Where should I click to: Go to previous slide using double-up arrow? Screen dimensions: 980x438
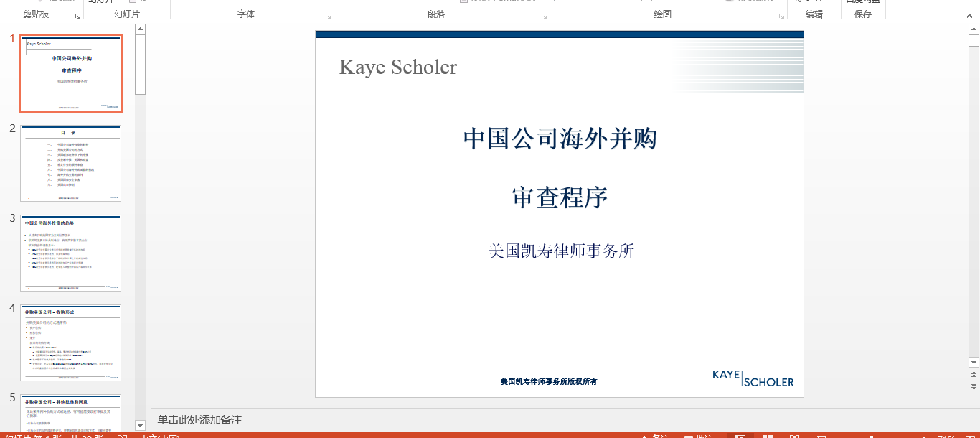pos(974,374)
